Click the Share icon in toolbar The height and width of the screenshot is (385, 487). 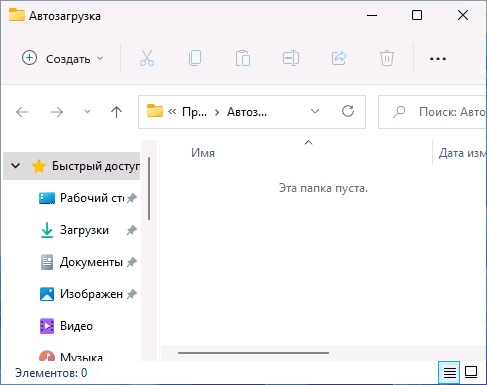(339, 58)
